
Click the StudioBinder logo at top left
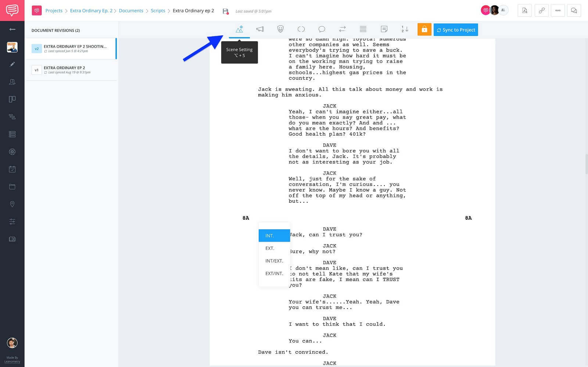(12, 10)
